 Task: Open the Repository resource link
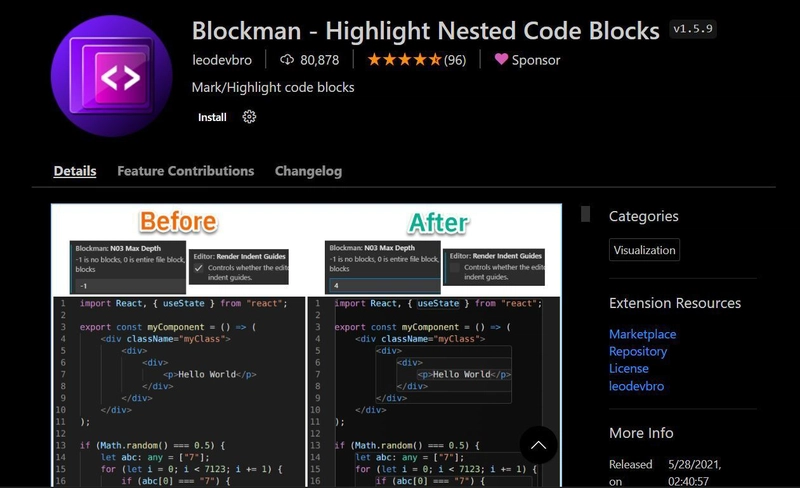(x=638, y=352)
